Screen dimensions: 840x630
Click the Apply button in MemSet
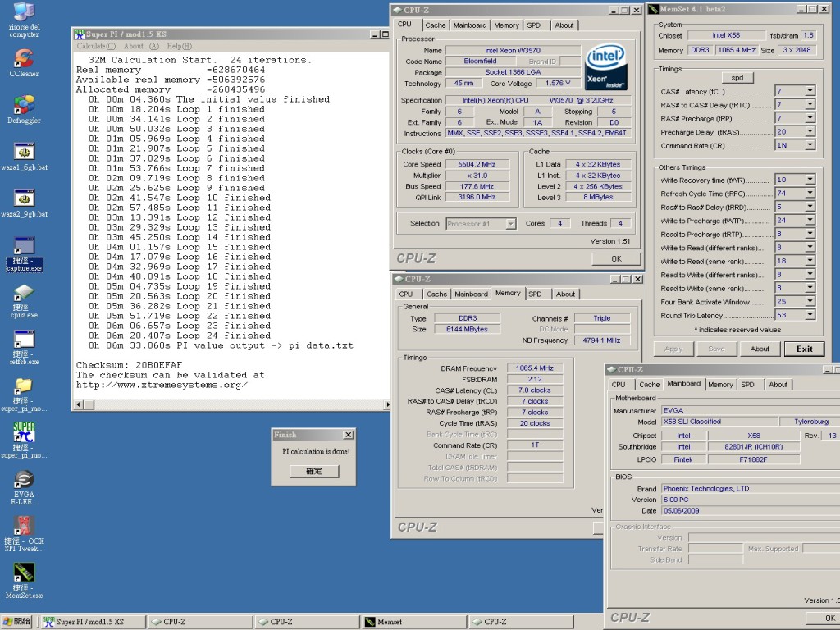pyautogui.click(x=673, y=349)
